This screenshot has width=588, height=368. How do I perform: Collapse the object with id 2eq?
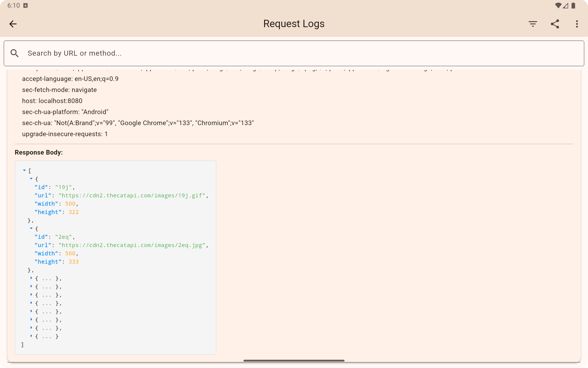(x=31, y=228)
